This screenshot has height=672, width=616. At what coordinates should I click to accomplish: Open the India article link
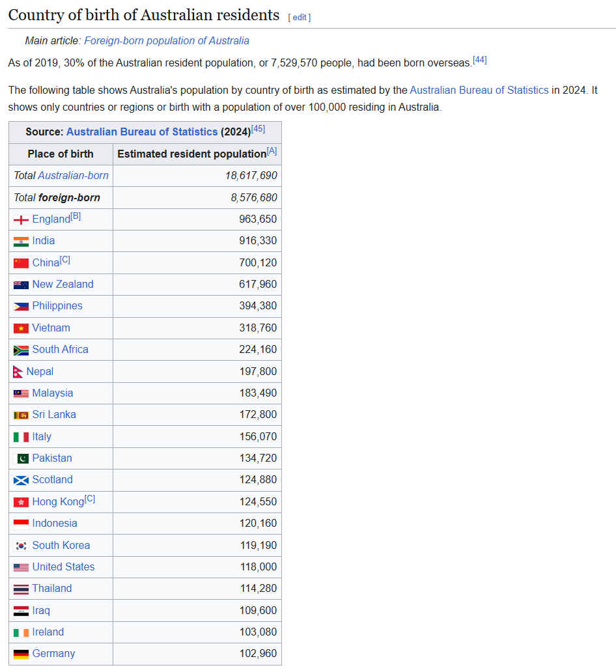tap(43, 240)
